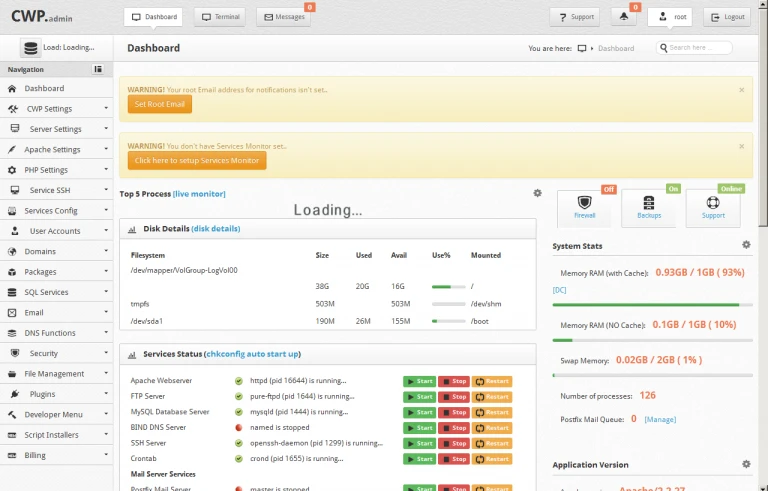Start the BIND DNS Server
The image size is (768, 491).
419,428
